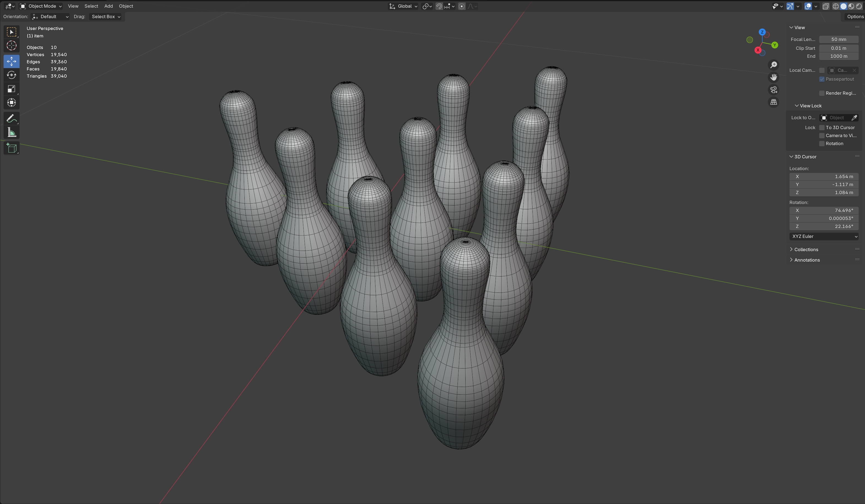
Task: Click the Options button
Action: (x=855, y=17)
